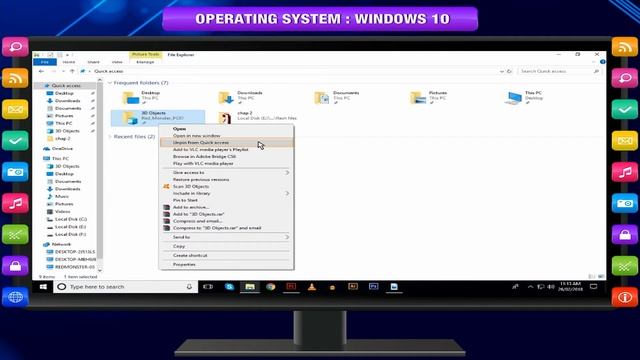Open VLC media player from taskbar
640x360 pixels.
[311, 287]
